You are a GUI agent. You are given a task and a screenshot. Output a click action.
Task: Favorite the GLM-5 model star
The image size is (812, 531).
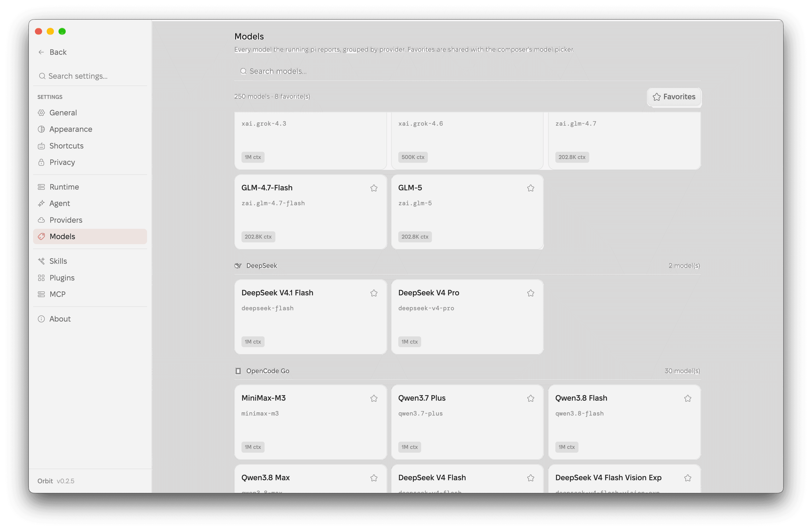[530, 188]
